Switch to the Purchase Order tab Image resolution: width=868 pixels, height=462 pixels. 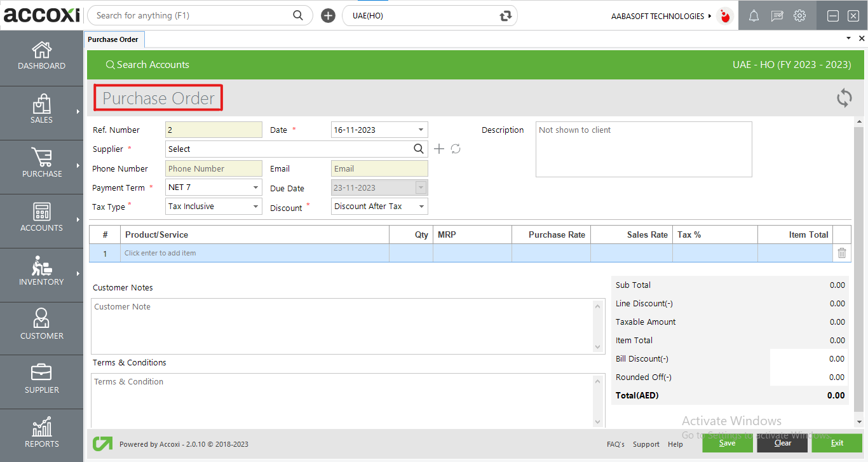coord(114,39)
